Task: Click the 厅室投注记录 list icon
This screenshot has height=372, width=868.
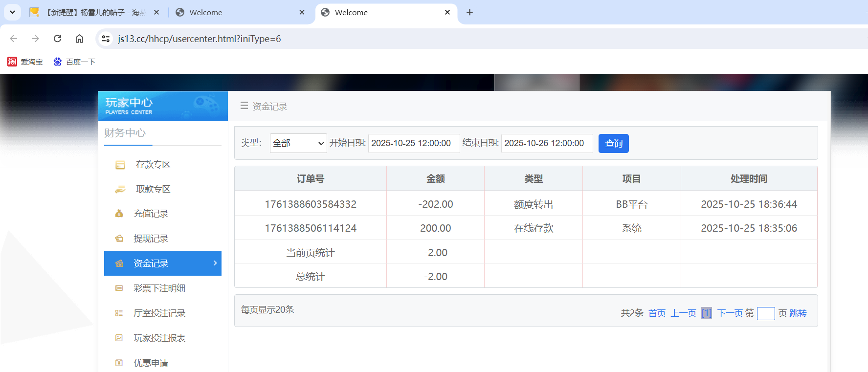Action: pyautogui.click(x=119, y=313)
